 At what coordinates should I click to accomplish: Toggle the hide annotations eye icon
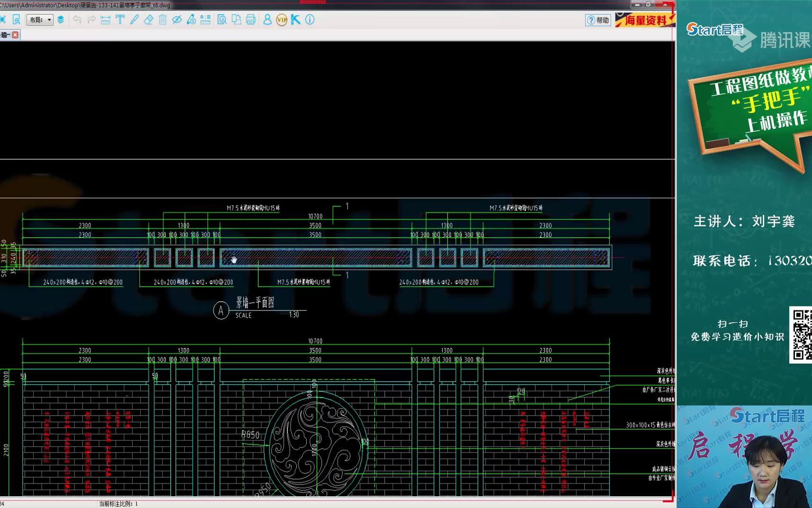click(177, 20)
